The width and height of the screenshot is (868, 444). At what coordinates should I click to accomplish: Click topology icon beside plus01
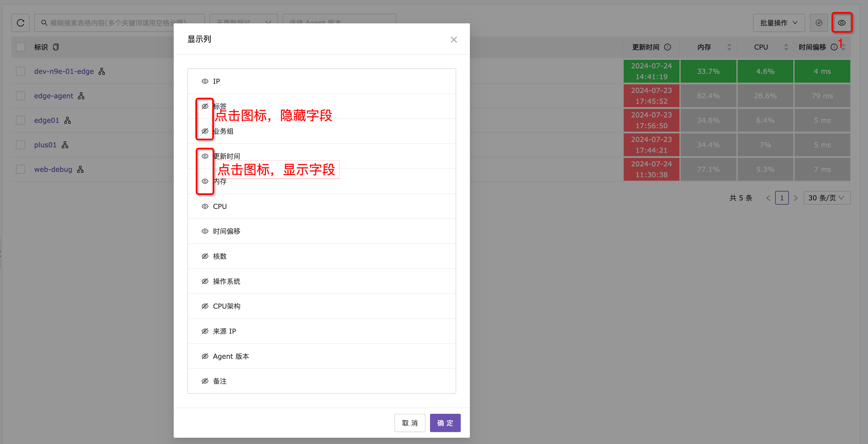(65, 145)
